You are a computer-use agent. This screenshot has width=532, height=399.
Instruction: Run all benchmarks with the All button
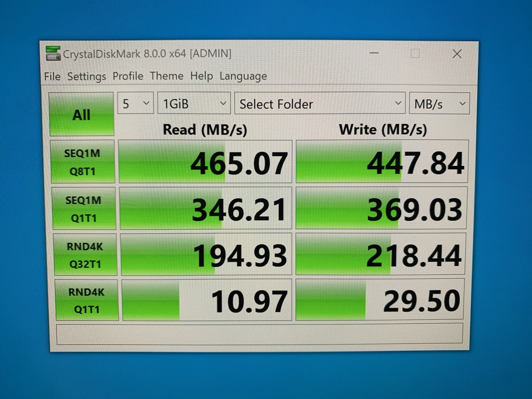[x=82, y=114]
